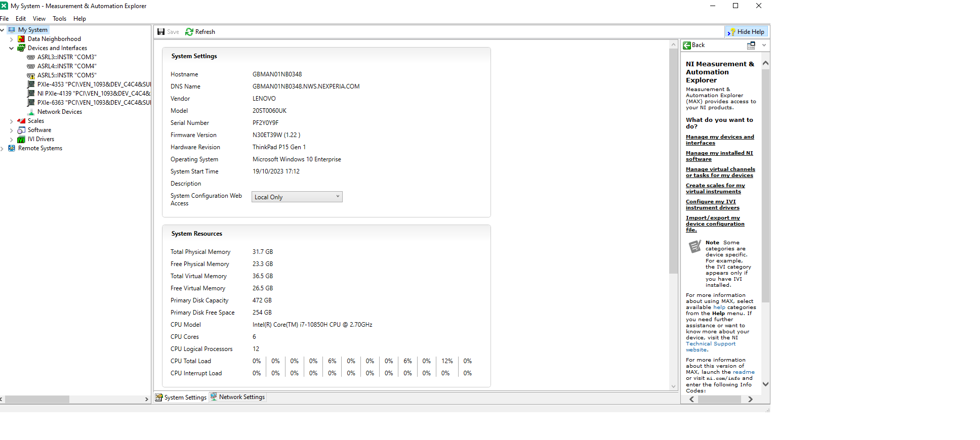Image resolution: width=980 pixels, height=440 pixels.
Task: Click the readme link in help
Action: pos(744,372)
